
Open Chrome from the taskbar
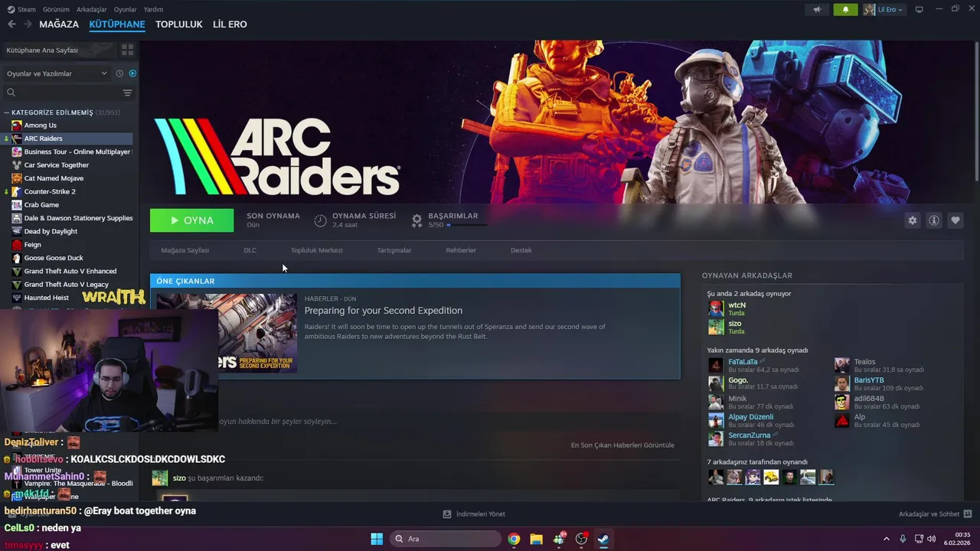click(x=514, y=539)
